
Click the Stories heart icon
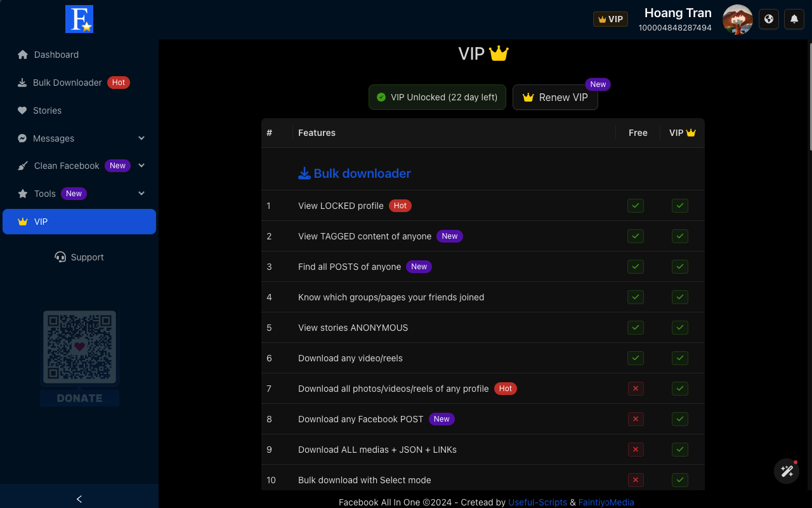[x=23, y=110]
